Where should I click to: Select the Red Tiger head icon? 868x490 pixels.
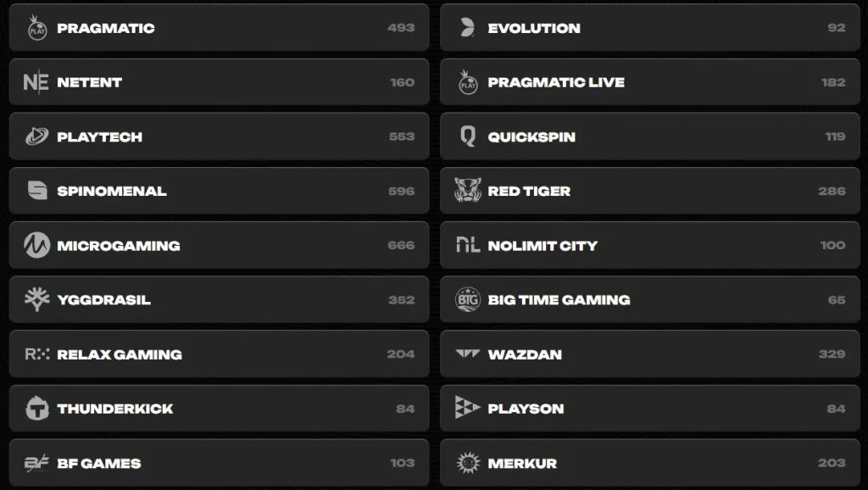pos(468,191)
